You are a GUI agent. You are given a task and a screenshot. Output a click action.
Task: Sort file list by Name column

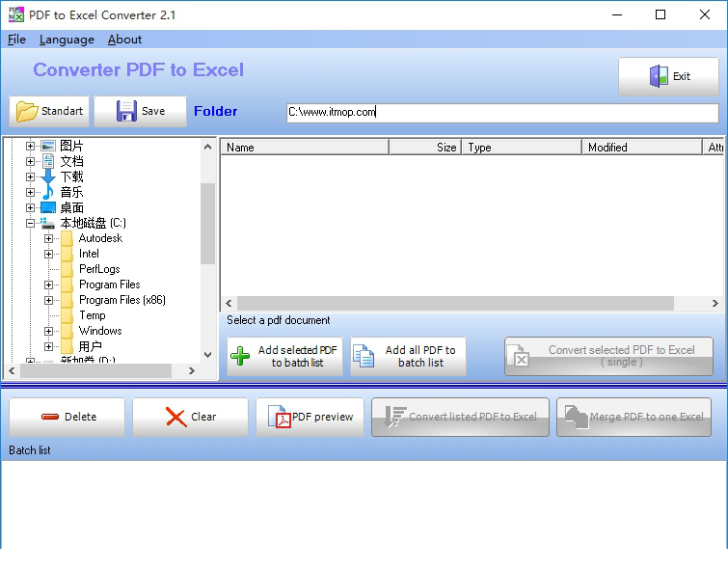(305, 148)
